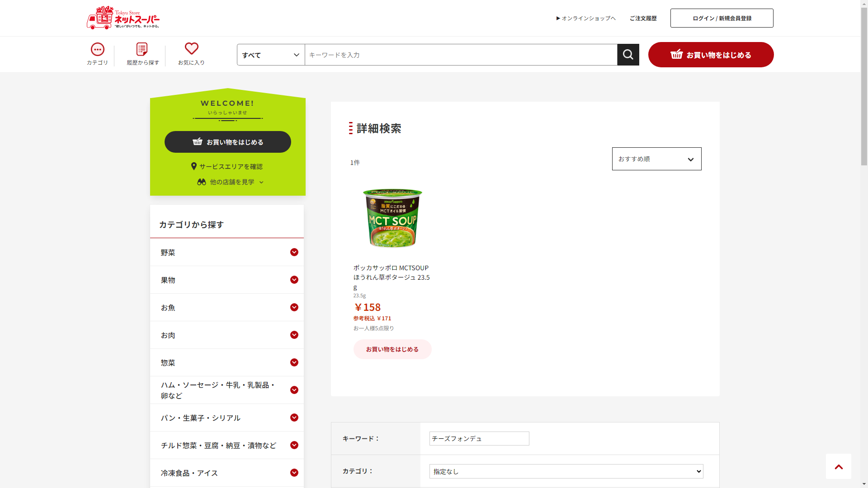This screenshot has height=488, width=868.
Task: Expand the 野菜 category chevron
Action: tap(294, 252)
